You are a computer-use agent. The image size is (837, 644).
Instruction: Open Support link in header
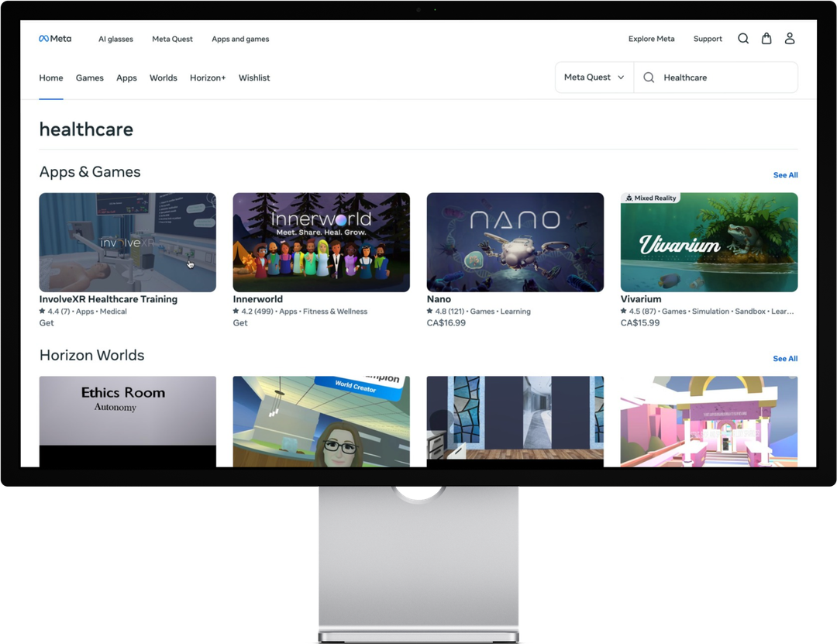pyautogui.click(x=708, y=39)
